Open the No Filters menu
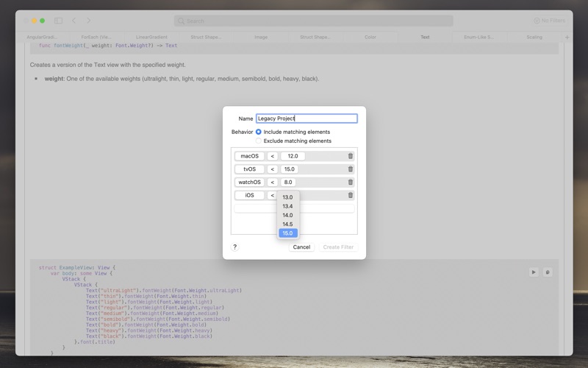588x368 pixels. click(551, 21)
